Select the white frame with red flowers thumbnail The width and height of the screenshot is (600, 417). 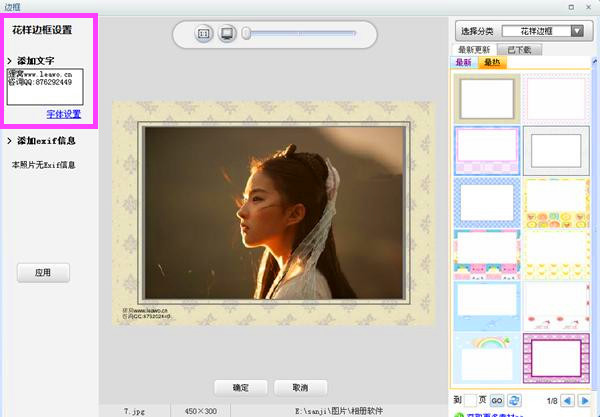pyautogui.click(x=556, y=306)
